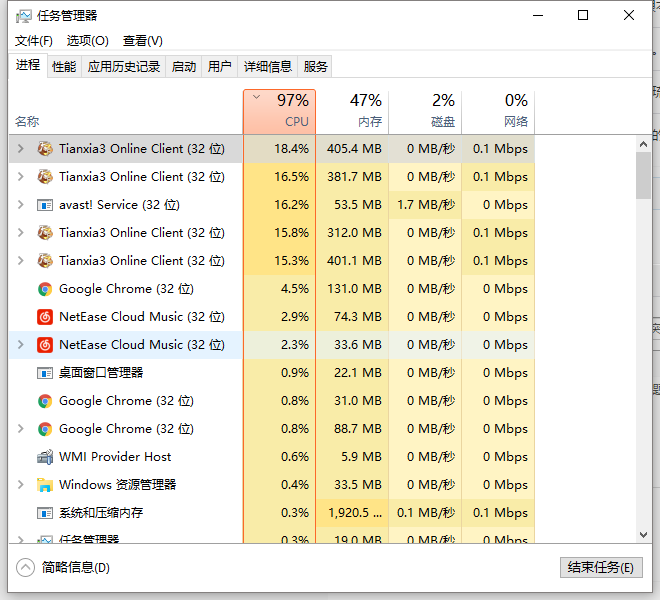
Task: Click the Task Manager title bar icon
Action: (x=24, y=16)
